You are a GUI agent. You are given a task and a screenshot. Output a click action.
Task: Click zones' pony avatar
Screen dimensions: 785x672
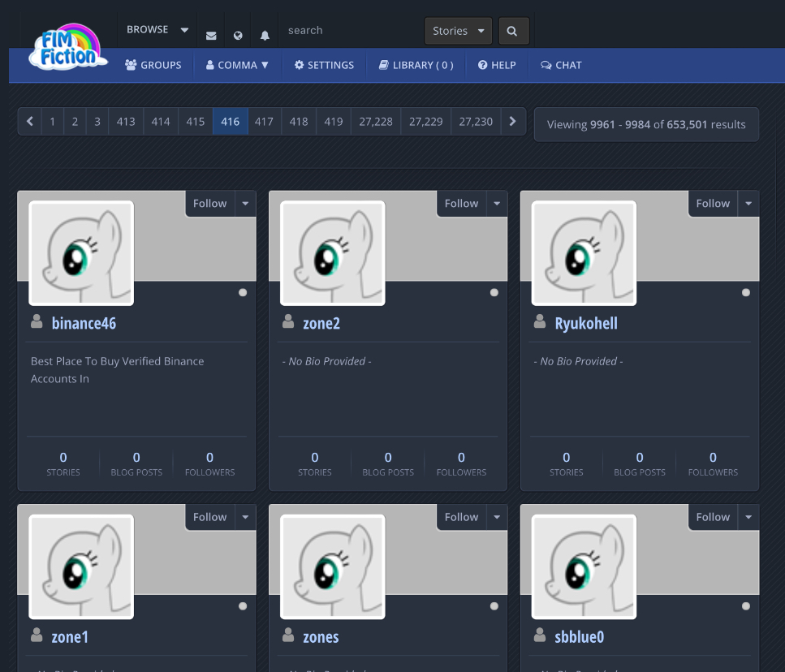332,567
